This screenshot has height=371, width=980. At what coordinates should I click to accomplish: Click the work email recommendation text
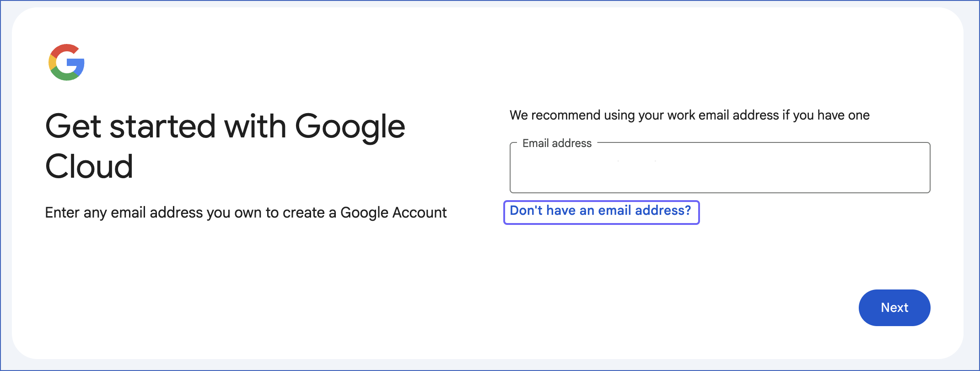point(689,115)
